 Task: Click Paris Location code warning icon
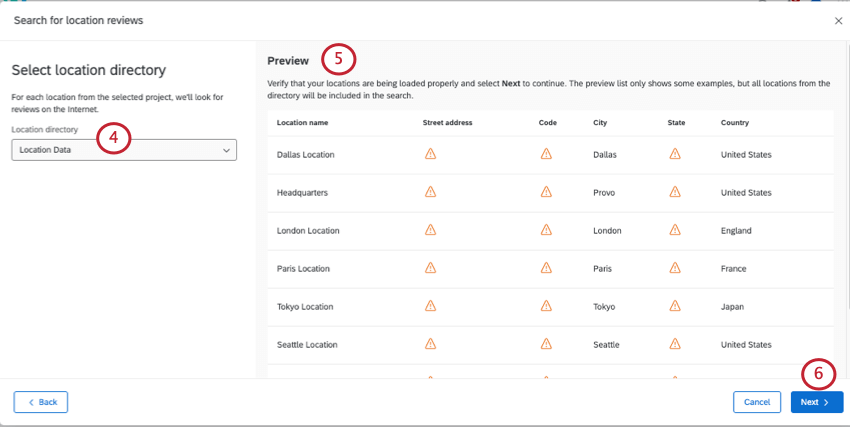click(x=546, y=268)
